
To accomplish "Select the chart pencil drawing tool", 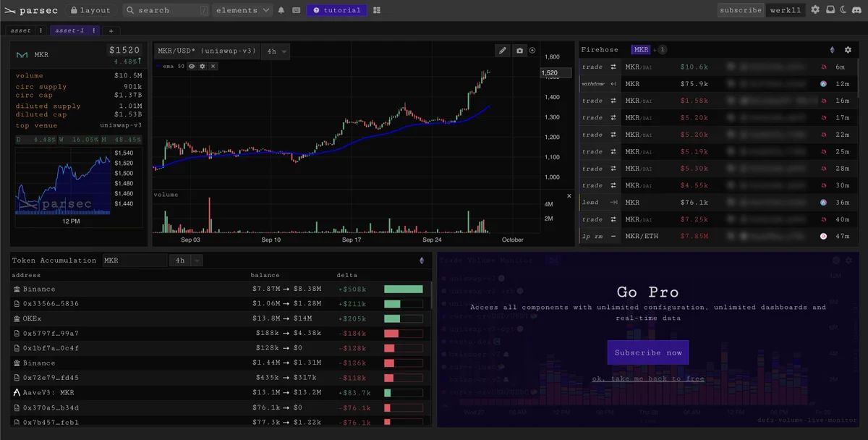I will [503, 51].
